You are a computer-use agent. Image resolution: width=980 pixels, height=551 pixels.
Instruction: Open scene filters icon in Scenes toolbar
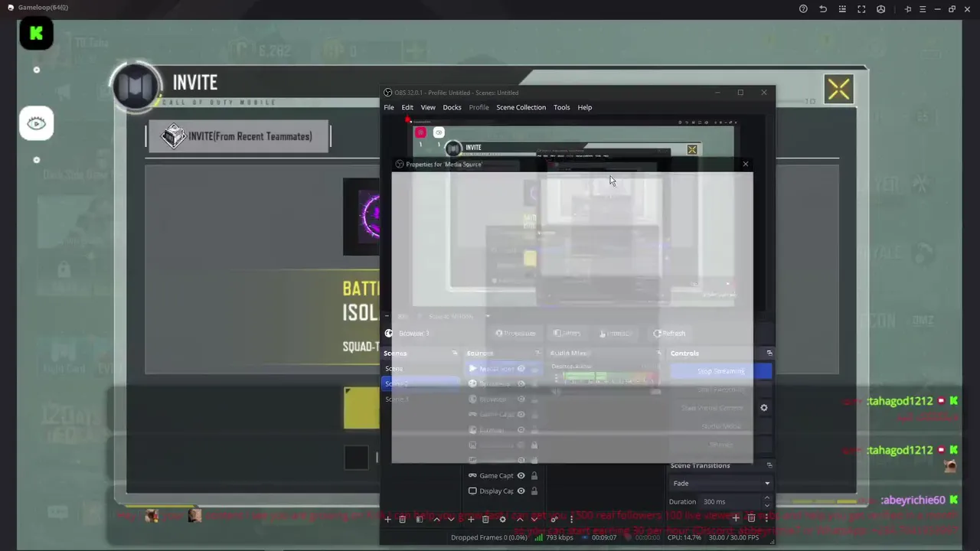[419, 519]
